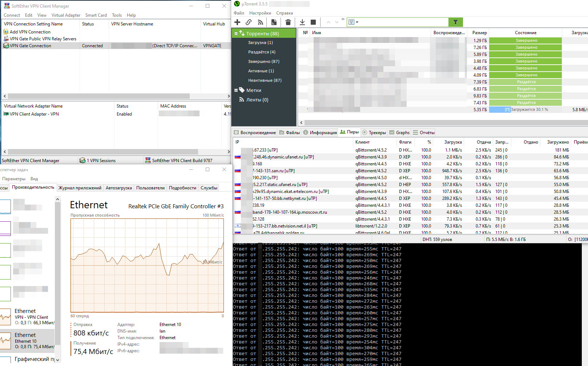The height and width of the screenshot is (366, 588).
Task: Open the Справка menu in uTorrent
Action: (x=285, y=13)
